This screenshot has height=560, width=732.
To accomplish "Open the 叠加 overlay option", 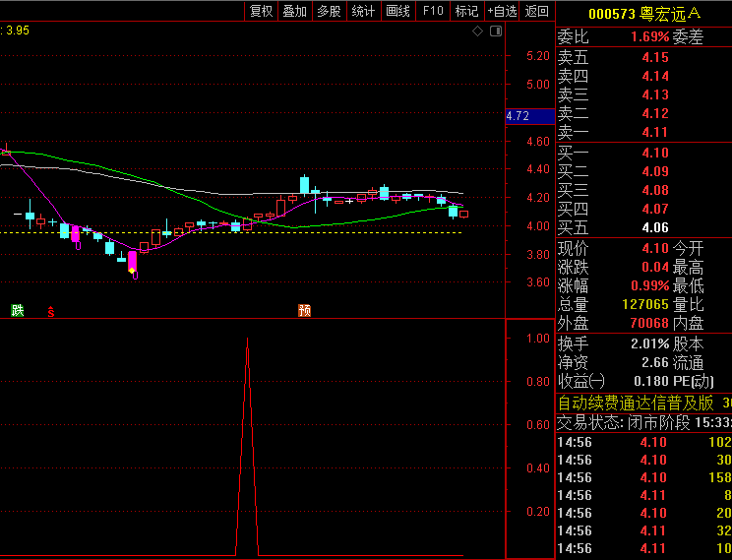I will point(294,11).
